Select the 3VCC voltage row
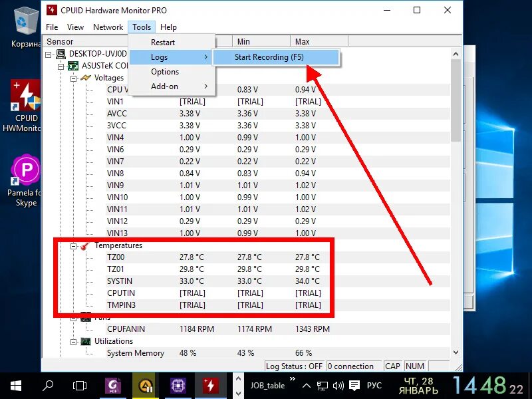The image size is (532, 399). pos(277,126)
